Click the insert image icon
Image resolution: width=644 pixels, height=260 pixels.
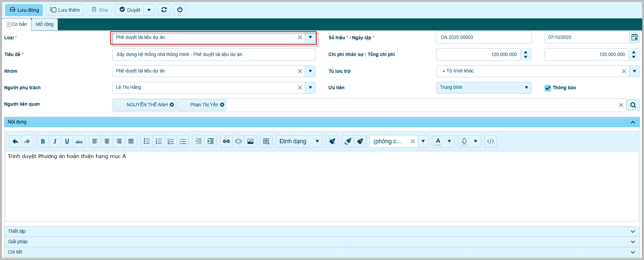click(x=250, y=141)
